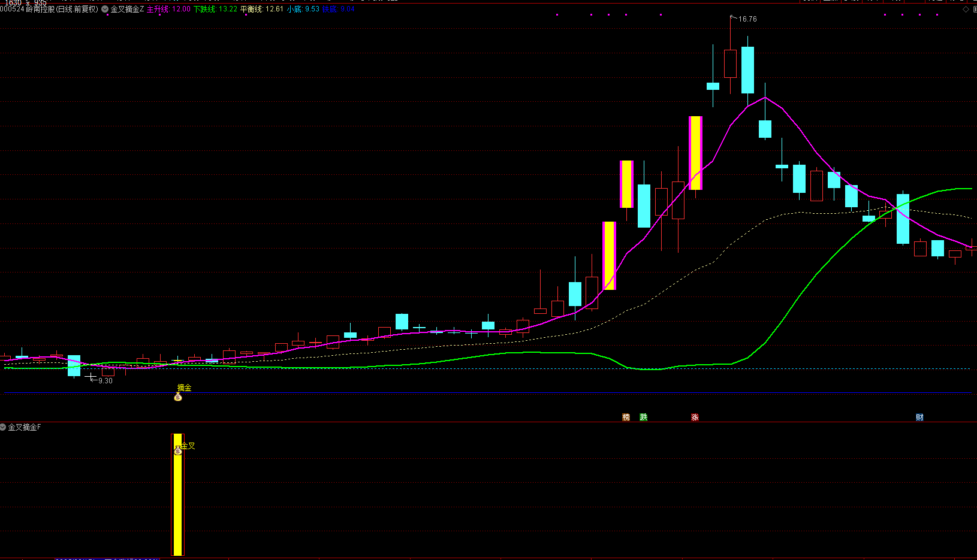This screenshot has height=560, width=977.
Task: Click the 9.30 low price label
Action: click(105, 381)
